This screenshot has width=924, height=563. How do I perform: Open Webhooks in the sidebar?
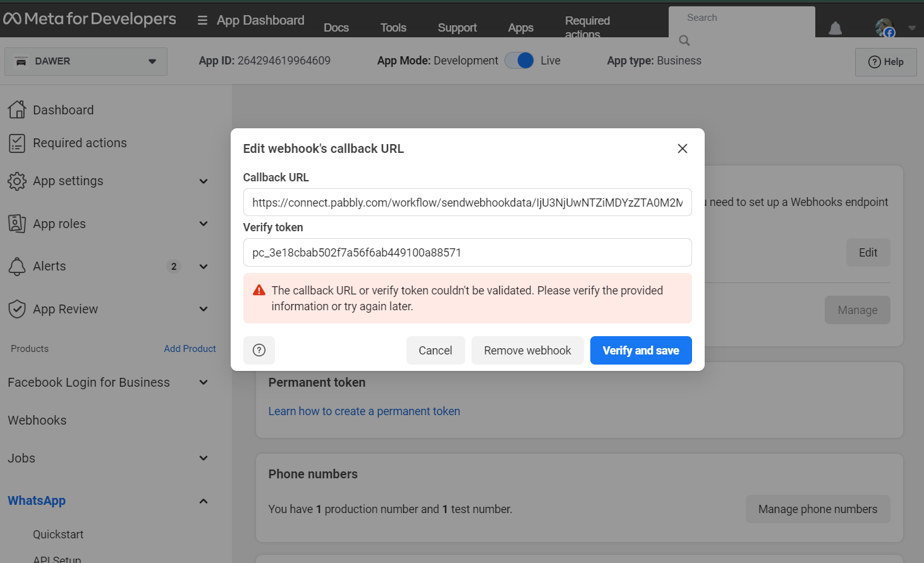click(x=37, y=420)
